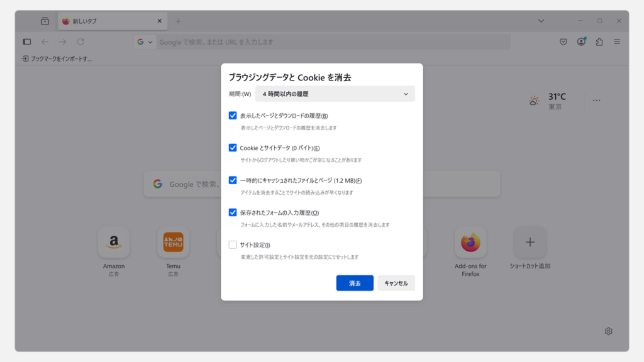This screenshot has height=362, width=644.
Task: Select the 新しいタブ tab
Action: [x=107, y=21]
